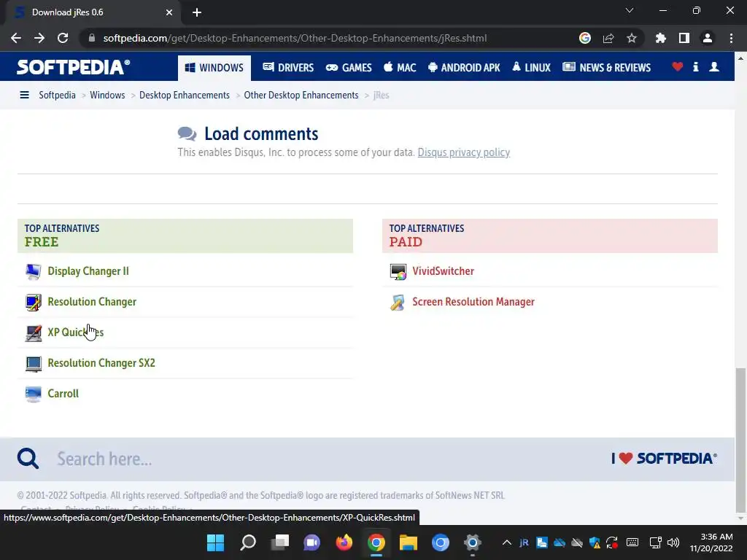Screen dimensions: 747x560
Task: Click the red heart favorites icon
Action: tap(677, 67)
